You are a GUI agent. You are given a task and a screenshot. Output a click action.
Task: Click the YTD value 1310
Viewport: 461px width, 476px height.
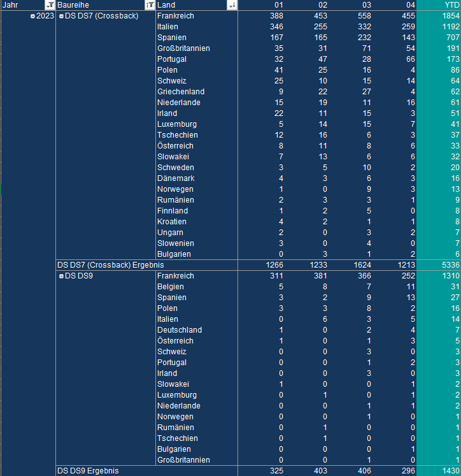(x=451, y=276)
